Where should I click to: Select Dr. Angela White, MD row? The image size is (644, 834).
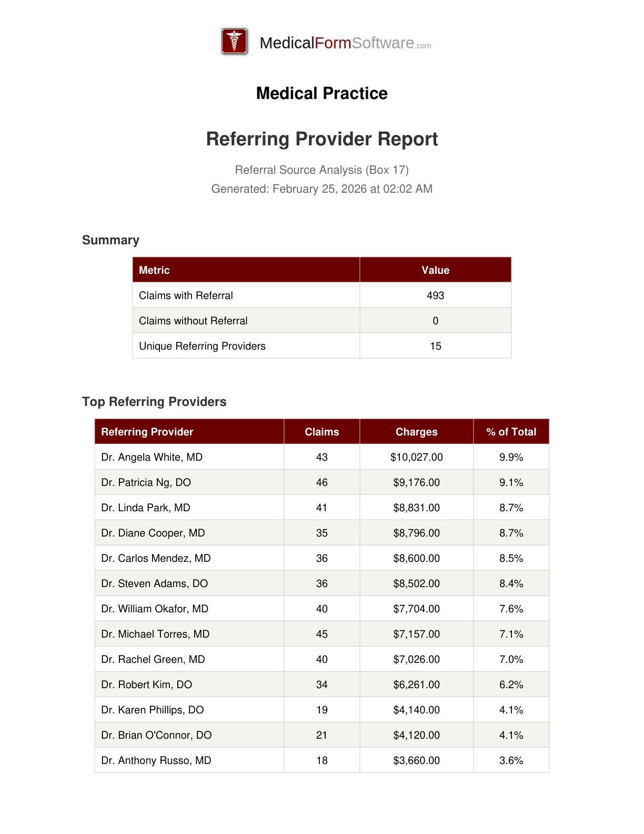point(152,457)
